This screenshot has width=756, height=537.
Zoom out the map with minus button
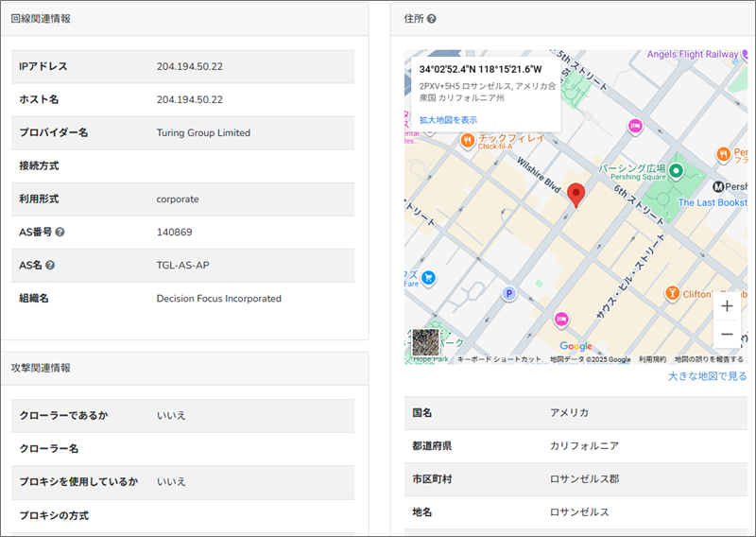click(727, 335)
